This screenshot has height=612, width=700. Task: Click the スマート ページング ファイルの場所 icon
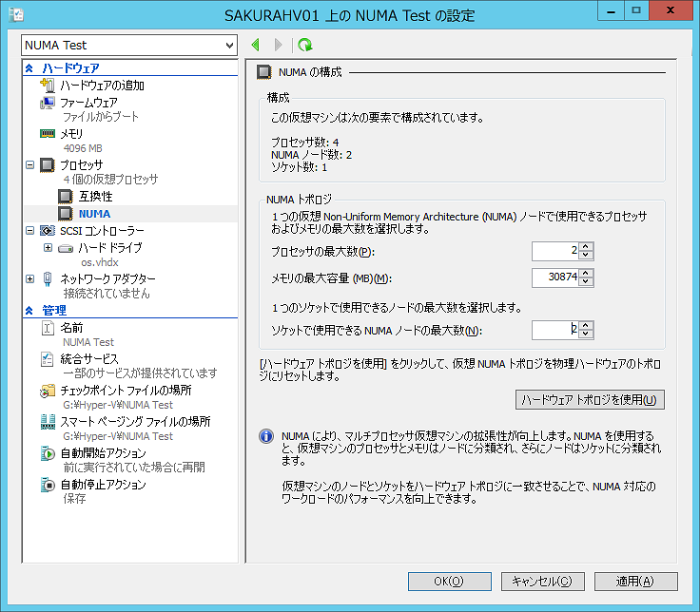point(48,422)
